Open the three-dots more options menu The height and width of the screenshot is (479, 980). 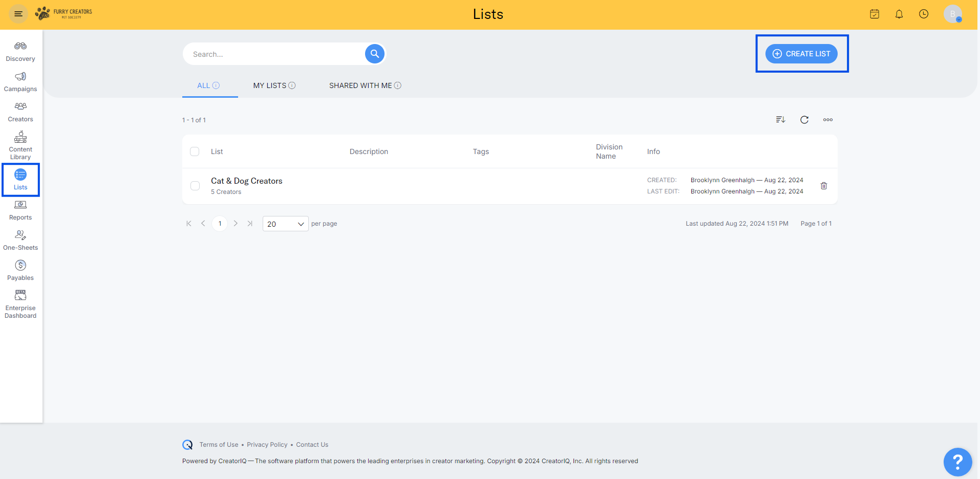pyautogui.click(x=828, y=120)
